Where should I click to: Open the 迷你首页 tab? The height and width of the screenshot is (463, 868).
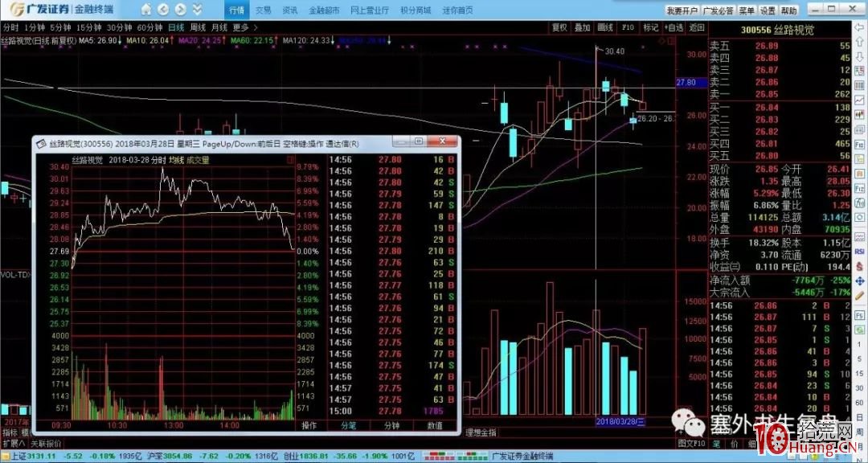(x=458, y=10)
